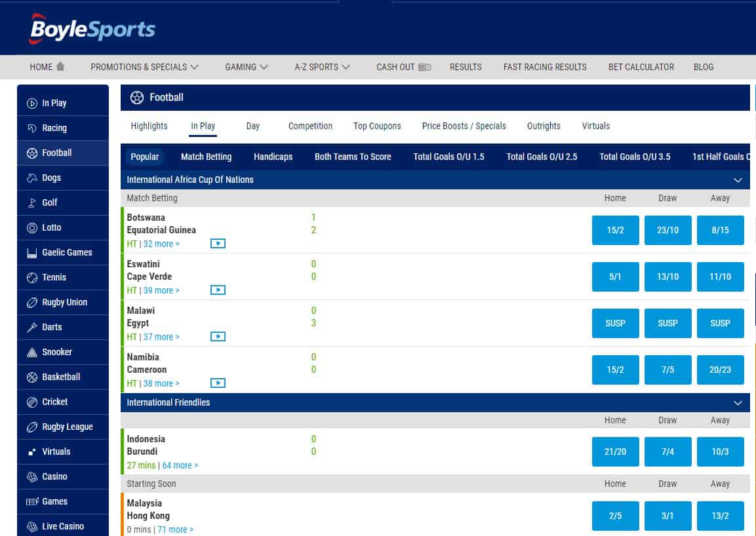Expand 71 more markets for Malaysia match
Viewport: 756px width, 536px height.
175,529
